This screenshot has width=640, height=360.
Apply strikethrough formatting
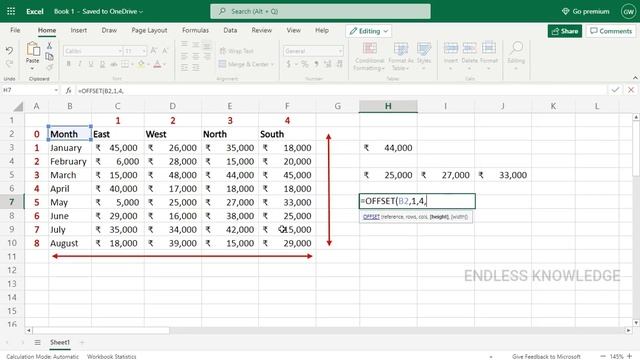tap(114, 64)
